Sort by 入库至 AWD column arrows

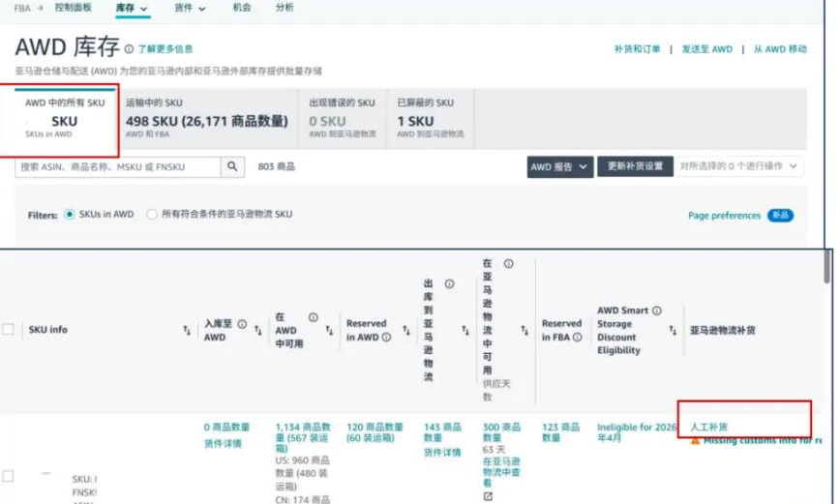[257, 330]
